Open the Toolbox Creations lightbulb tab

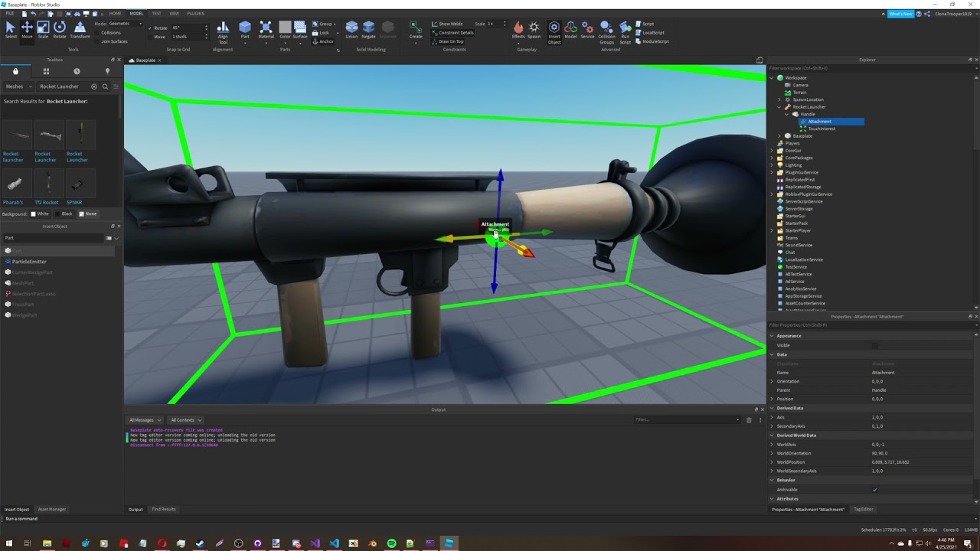click(x=107, y=71)
